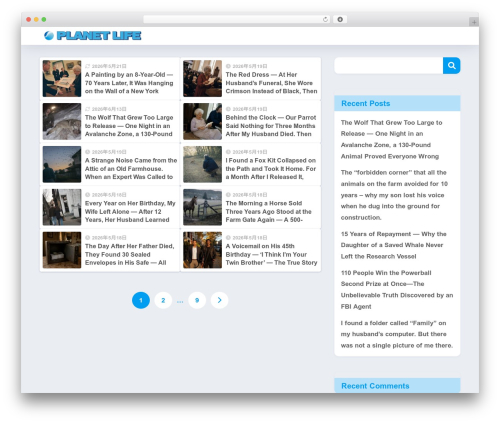Minimize the window with yellow traffic light

point(36,19)
